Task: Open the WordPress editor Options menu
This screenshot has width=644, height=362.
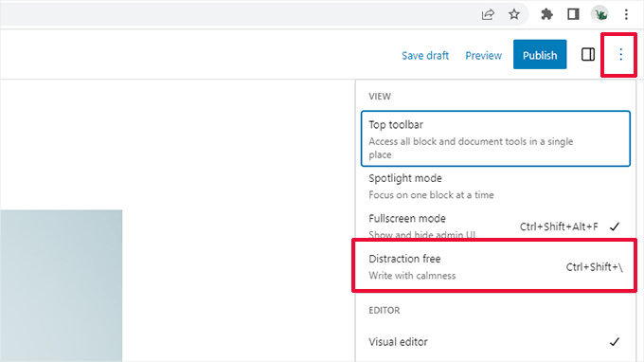Action: coord(620,55)
